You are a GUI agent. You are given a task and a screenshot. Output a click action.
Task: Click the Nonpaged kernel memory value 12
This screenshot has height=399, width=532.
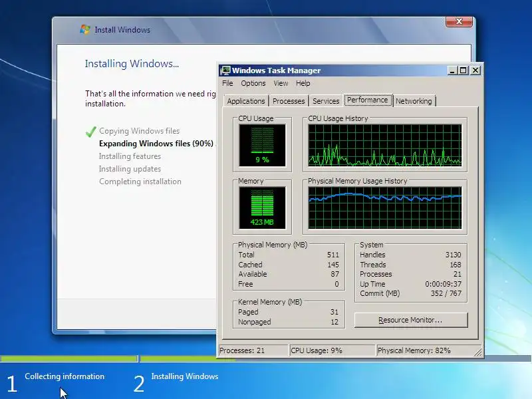334,322
